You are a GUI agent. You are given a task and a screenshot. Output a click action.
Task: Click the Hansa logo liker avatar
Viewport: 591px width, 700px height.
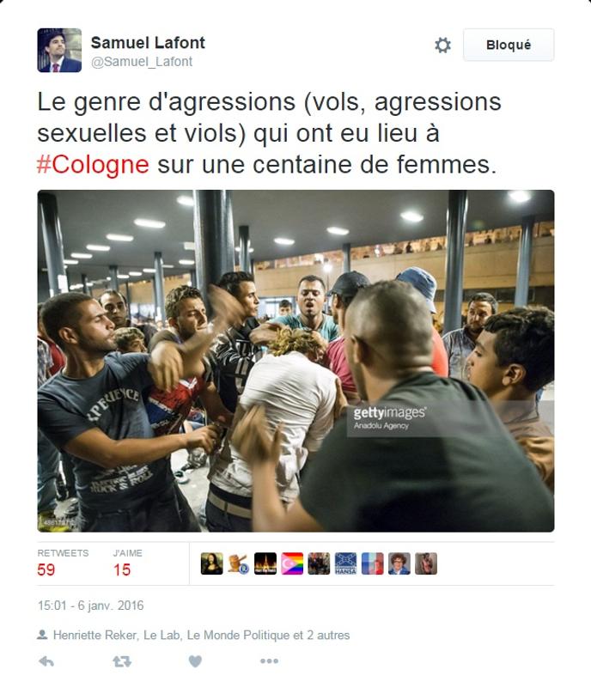click(345, 563)
